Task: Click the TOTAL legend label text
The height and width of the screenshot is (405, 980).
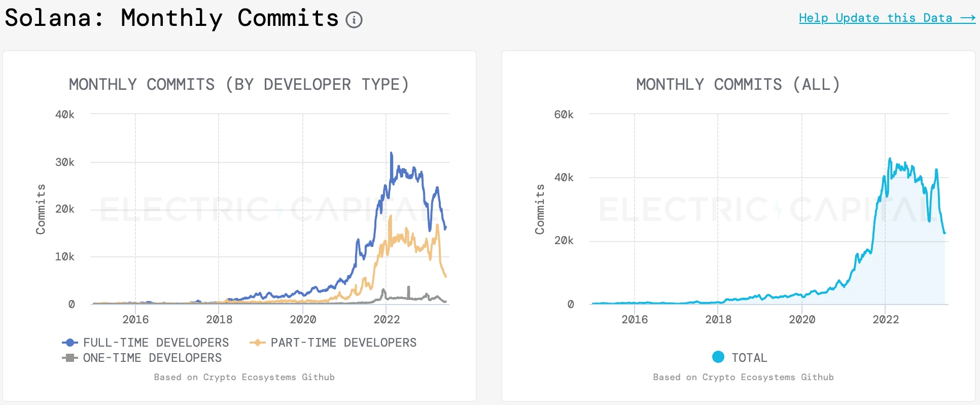Action: 749,358
